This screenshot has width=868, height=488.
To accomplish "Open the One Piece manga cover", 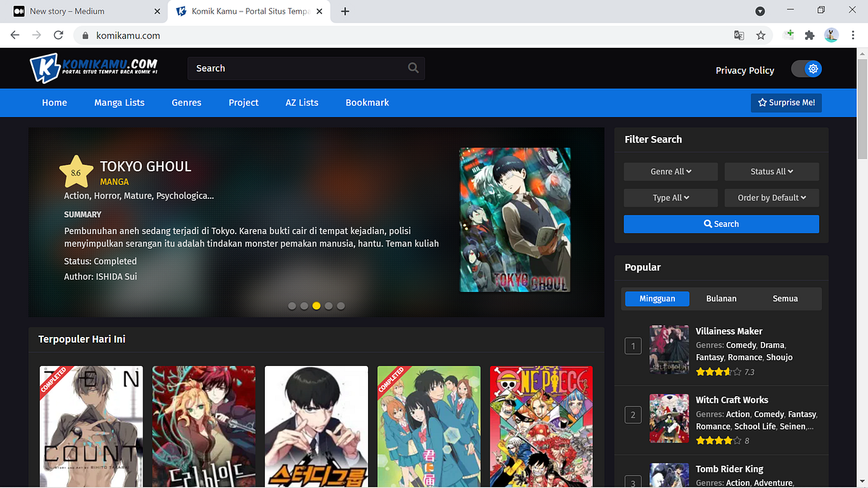I will (x=541, y=427).
